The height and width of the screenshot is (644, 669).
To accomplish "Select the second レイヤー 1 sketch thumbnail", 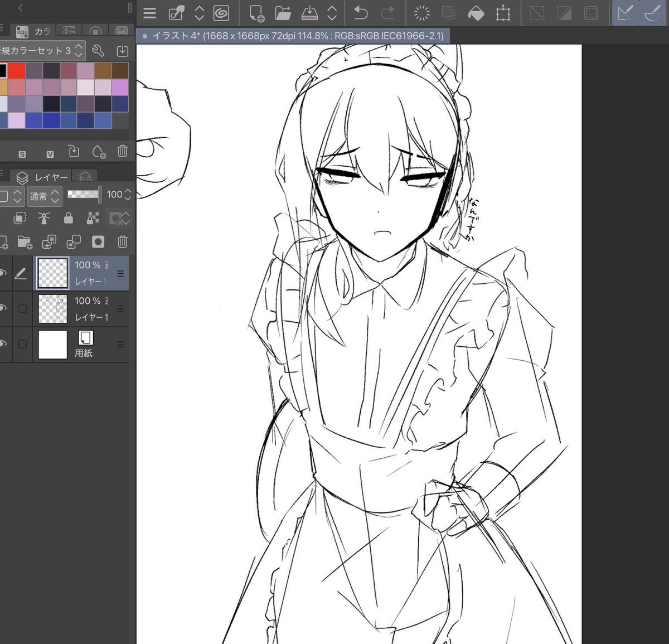I will (x=52, y=309).
